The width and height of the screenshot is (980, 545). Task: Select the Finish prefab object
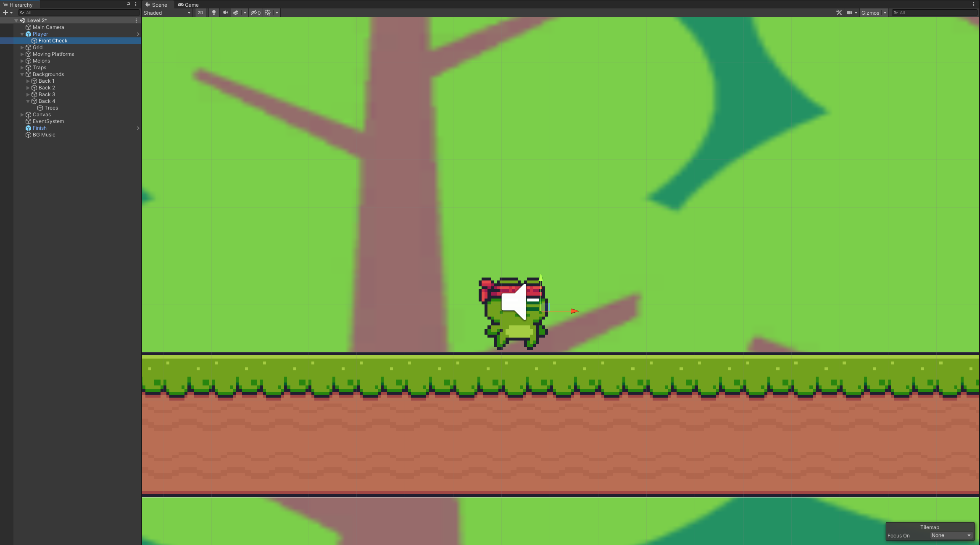(x=40, y=128)
